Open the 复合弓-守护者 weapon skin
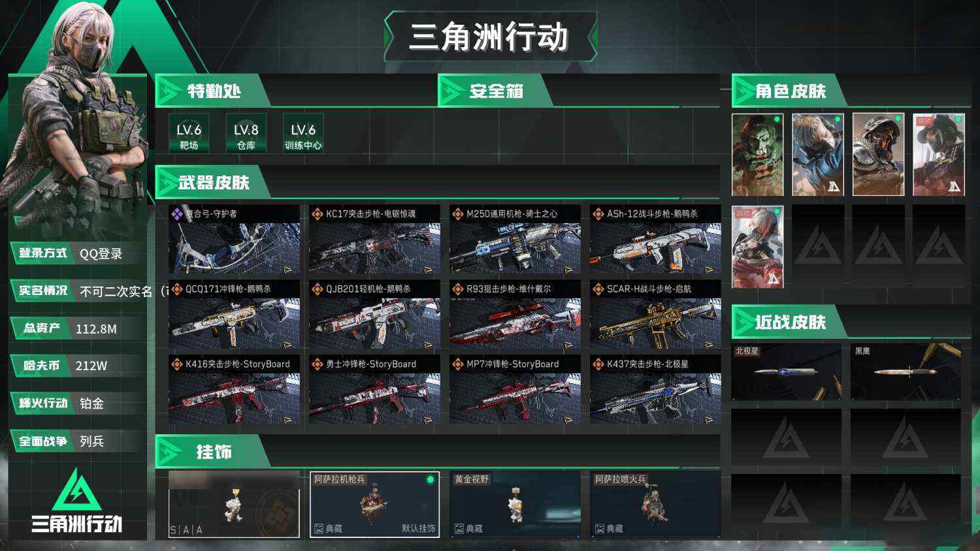Viewport: 980px width, 551px height. pyautogui.click(x=234, y=240)
